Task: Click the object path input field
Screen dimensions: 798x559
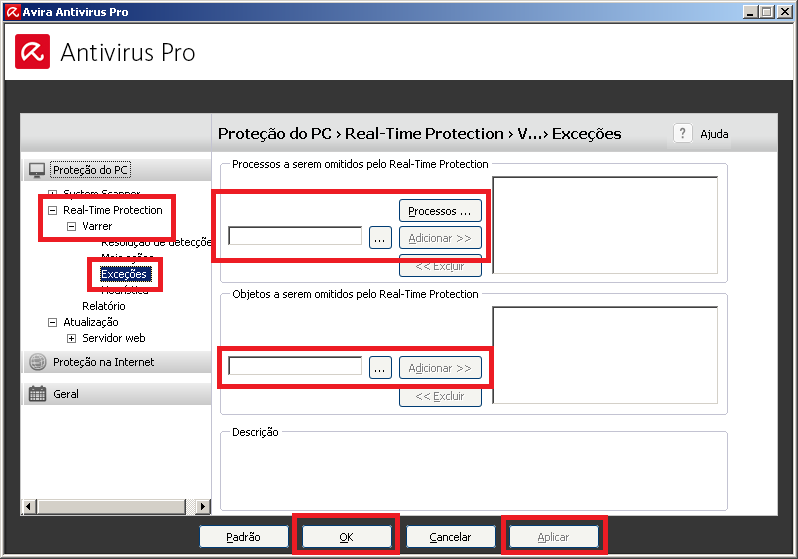Action: point(295,366)
